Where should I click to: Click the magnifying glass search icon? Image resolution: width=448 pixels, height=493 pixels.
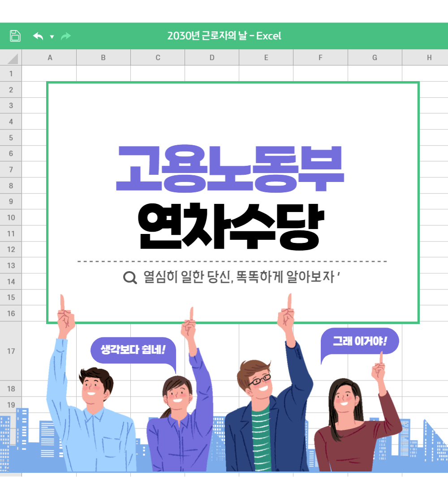pyautogui.click(x=130, y=277)
